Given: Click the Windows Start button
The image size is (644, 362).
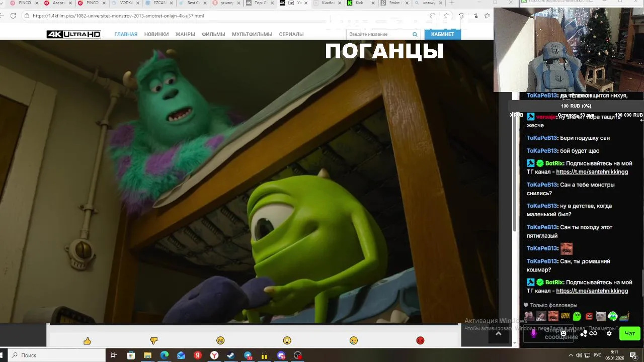Looking at the screenshot, I should (2, 355).
